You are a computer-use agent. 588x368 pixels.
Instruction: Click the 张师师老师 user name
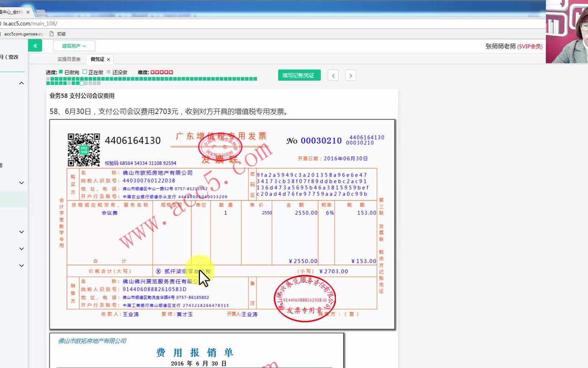[501, 46]
